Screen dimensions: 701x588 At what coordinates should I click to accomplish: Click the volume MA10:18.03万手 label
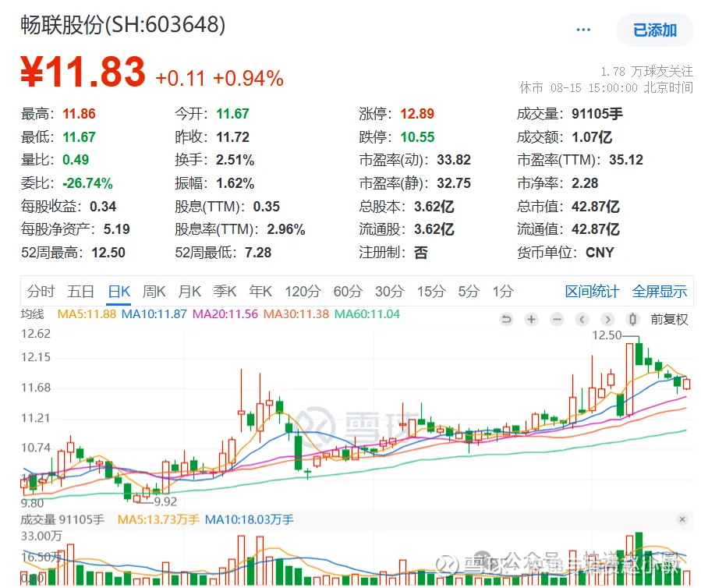pyautogui.click(x=249, y=519)
